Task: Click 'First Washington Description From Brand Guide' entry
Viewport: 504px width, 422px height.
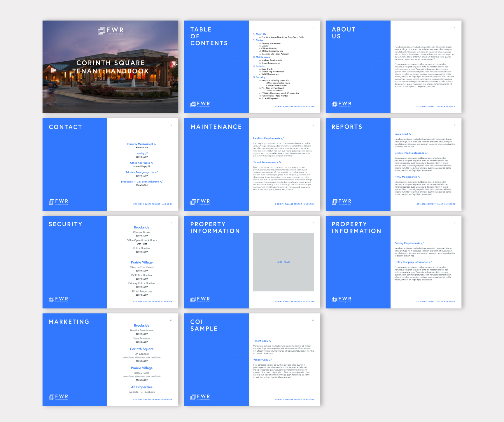Action: pyautogui.click(x=282, y=37)
